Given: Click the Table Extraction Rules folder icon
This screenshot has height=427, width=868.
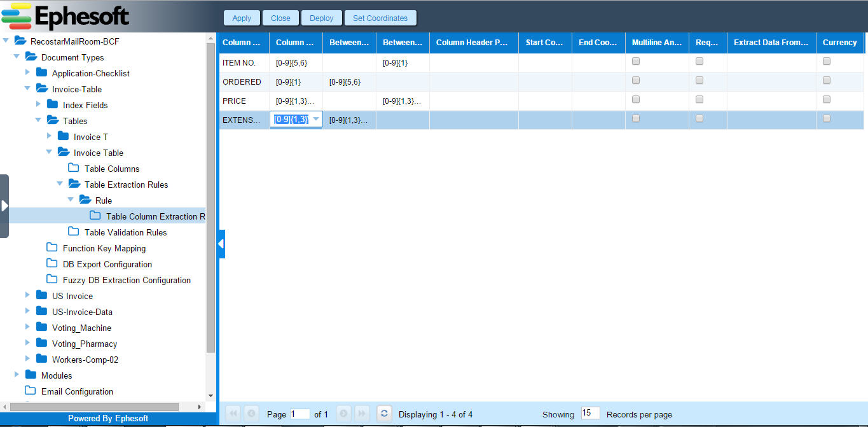Looking at the screenshot, I should 74,185.
